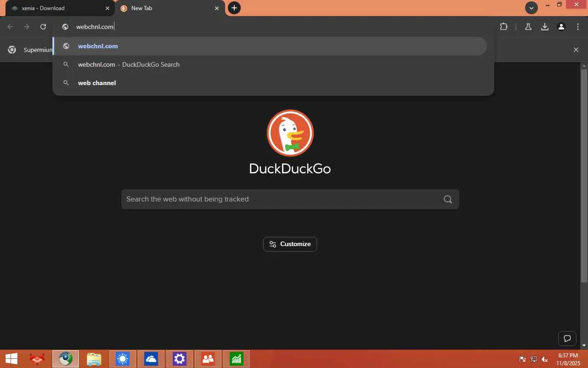Choose 'webchnl.com - DuckDuckGo Search' suggestion
Screen dimensions: 588x368
(x=270, y=64)
